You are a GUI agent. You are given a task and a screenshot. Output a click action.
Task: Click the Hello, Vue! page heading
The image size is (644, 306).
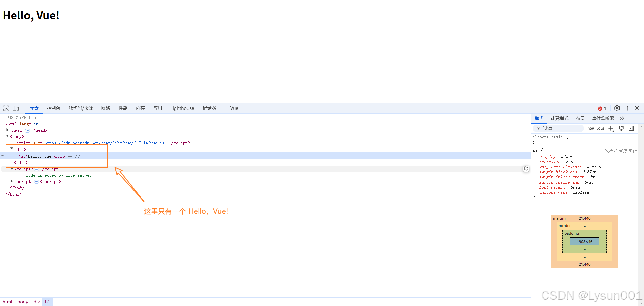pos(31,15)
